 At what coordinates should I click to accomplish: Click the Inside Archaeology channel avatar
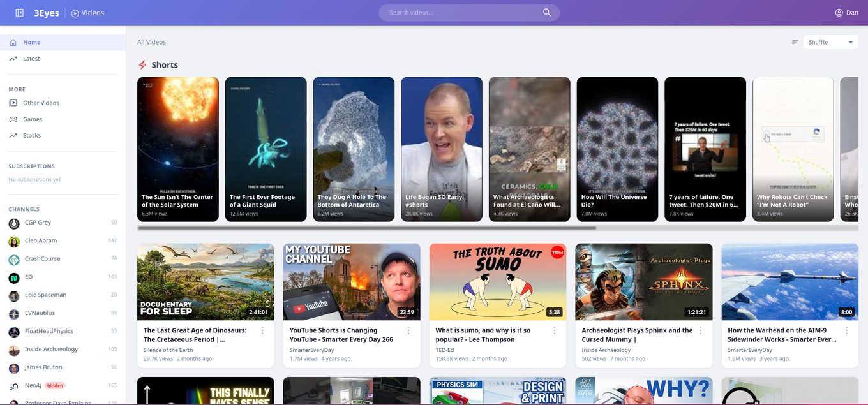click(14, 350)
